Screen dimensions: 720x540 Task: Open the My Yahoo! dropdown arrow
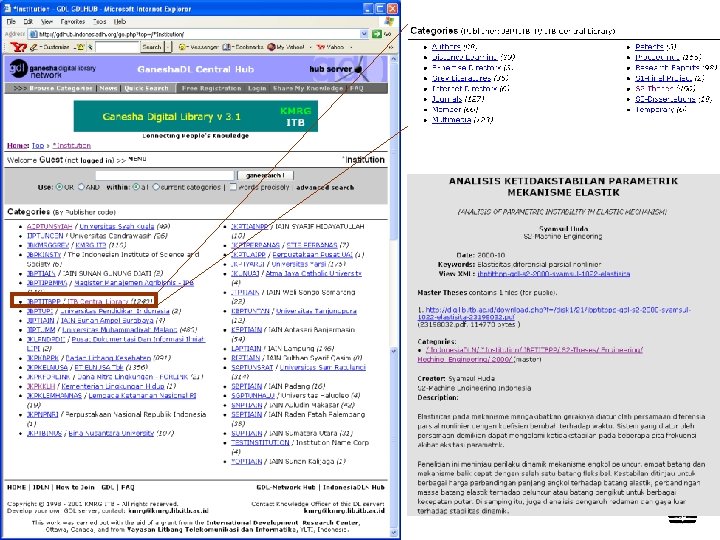[x=310, y=47]
